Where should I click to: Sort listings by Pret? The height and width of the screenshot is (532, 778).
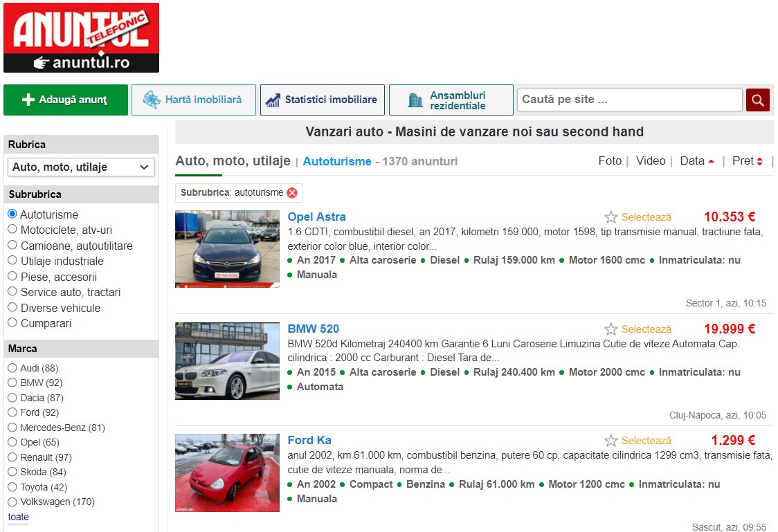pos(743,161)
